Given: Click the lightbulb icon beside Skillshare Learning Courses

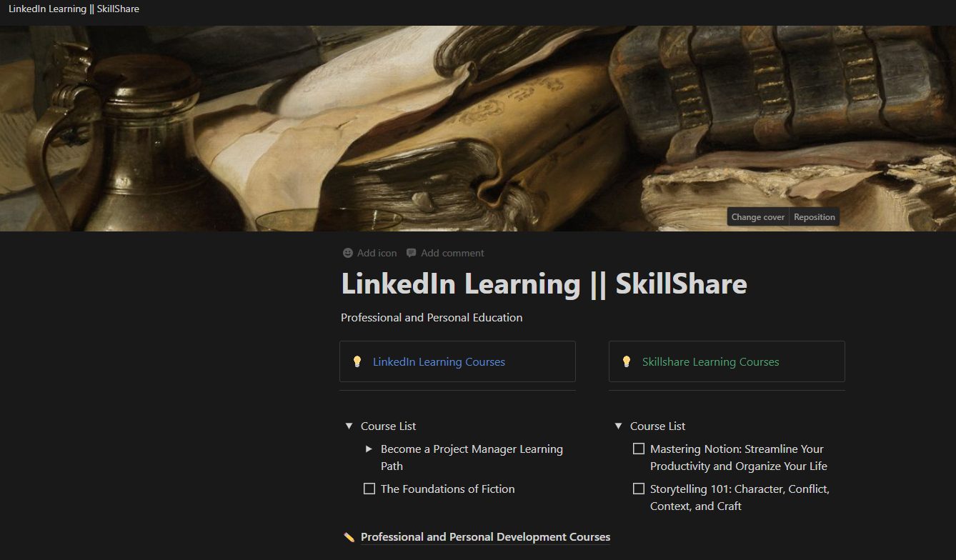Looking at the screenshot, I should point(627,361).
